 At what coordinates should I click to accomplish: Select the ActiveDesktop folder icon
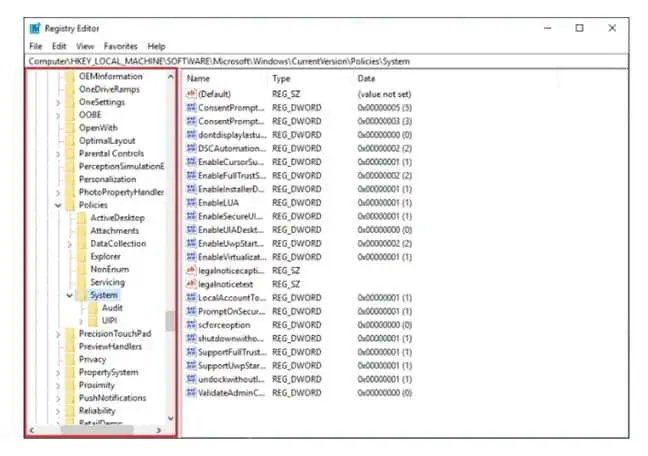(x=82, y=218)
